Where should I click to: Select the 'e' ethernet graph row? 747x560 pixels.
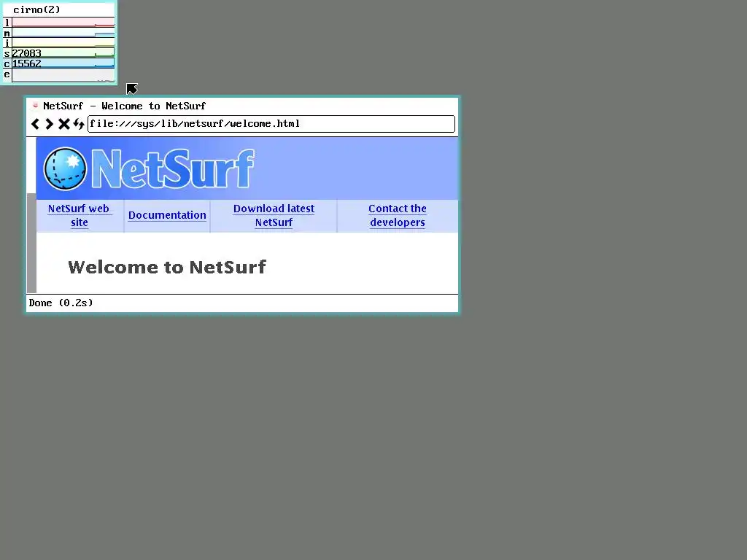click(59, 75)
